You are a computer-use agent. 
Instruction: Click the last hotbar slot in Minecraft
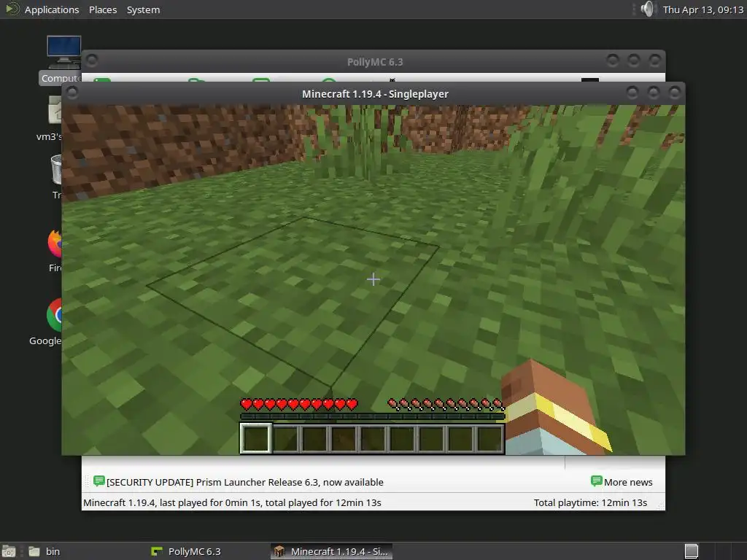[489, 438]
